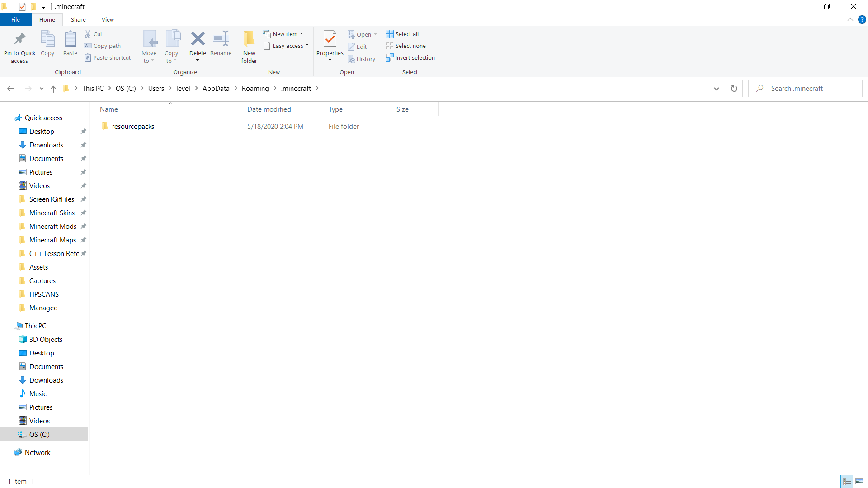Click the OS (C:) breadcrumb segment

(x=126, y=89)
